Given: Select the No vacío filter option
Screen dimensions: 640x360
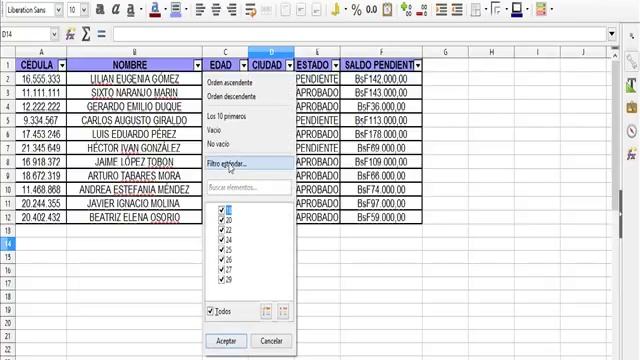Looking at the screenshot, I should (218, 144).
